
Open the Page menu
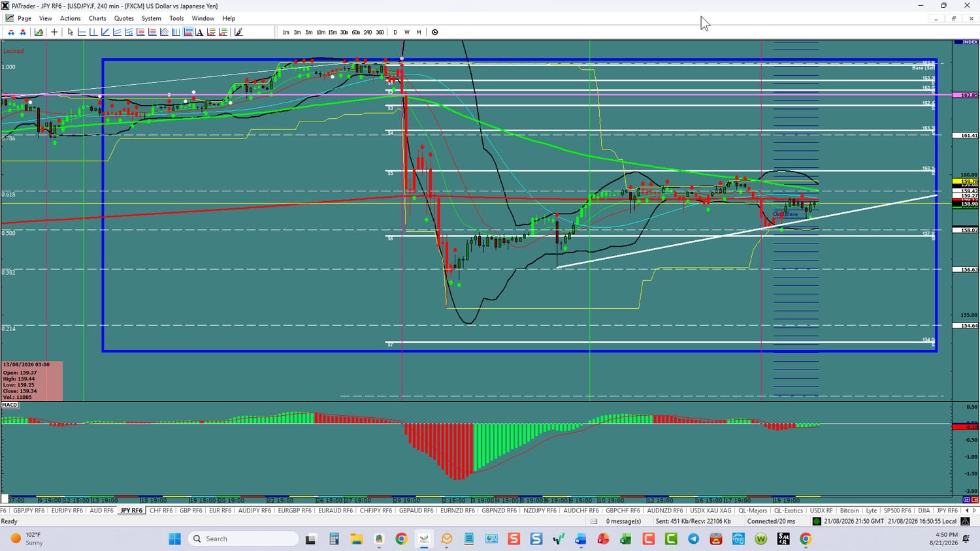[x=24, y=18]
